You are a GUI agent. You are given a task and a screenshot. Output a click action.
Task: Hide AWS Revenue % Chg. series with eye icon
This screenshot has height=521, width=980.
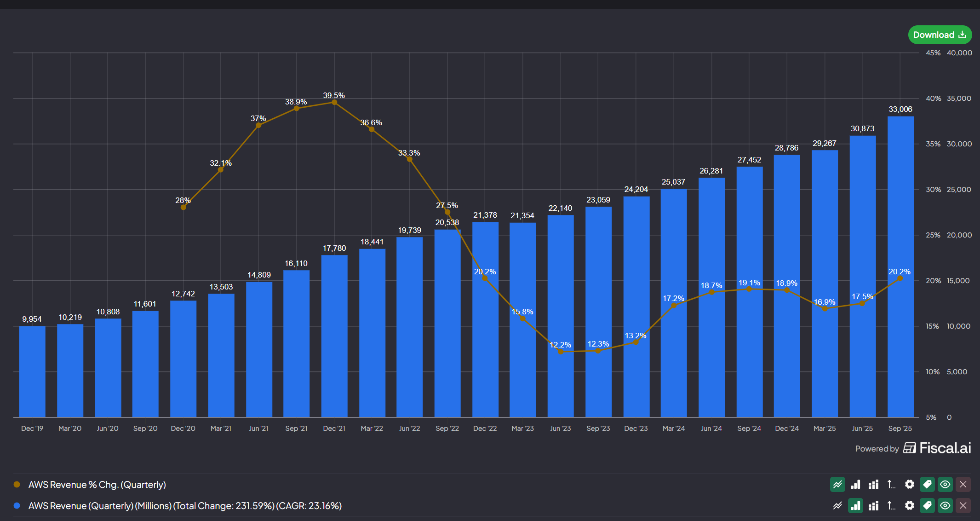point(945,484)
